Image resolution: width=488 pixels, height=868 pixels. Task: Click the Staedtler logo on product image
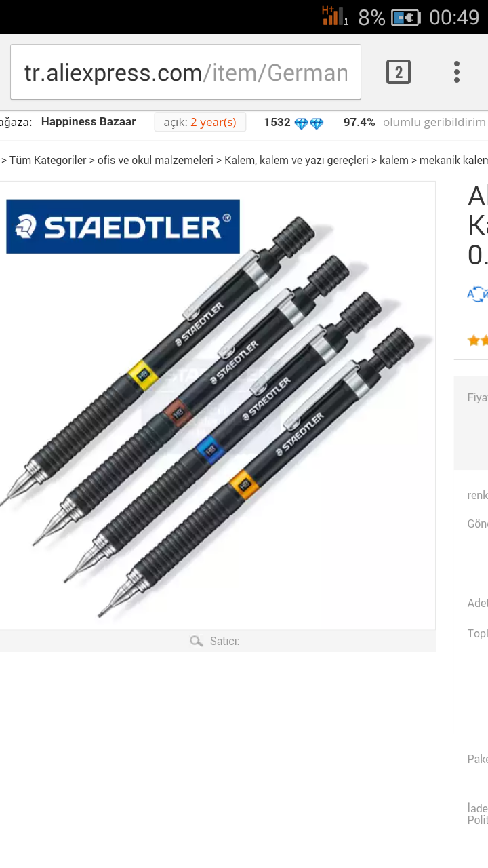(123, 226)
